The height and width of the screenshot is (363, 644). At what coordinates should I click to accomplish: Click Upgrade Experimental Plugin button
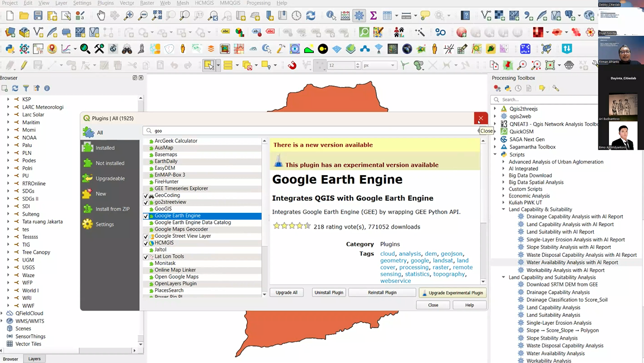[x=452, y=292]
